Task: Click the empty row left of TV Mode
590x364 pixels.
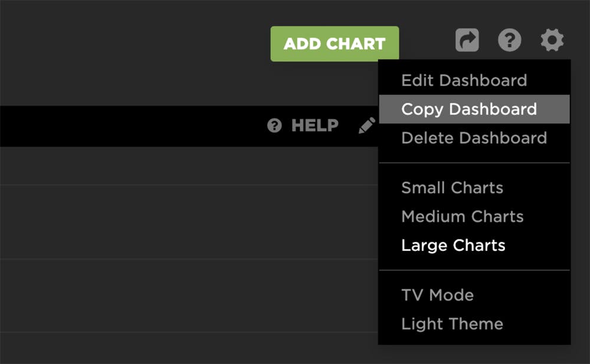Action: click(x=177, y=295)
